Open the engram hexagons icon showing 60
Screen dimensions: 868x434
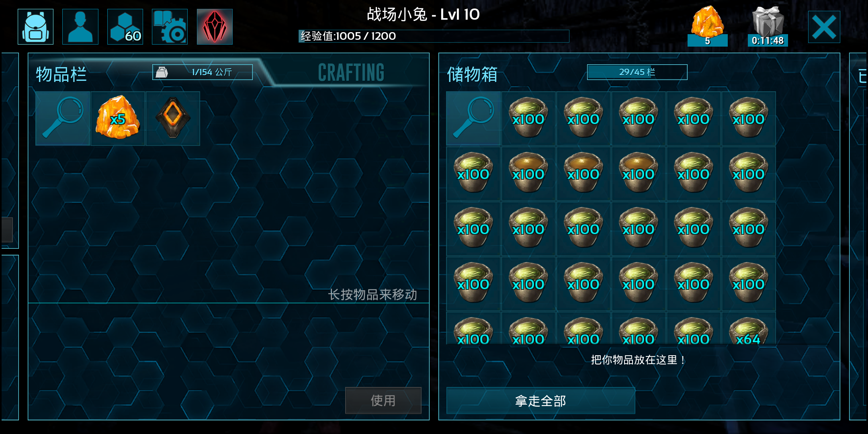pos(125,27)
